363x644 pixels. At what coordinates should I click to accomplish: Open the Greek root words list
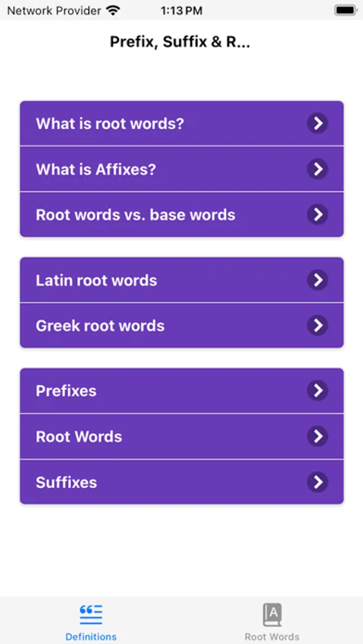coord(182,326)
